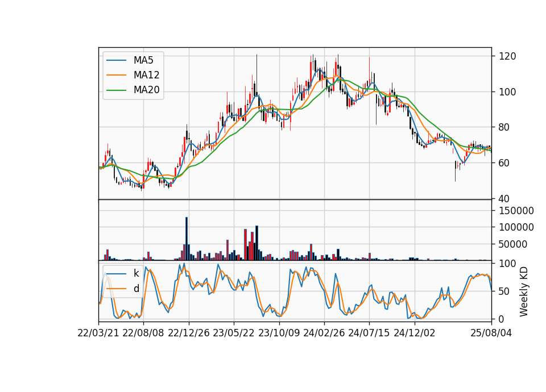Click the 150000 volume axis label
The width and height of the screenshot is (546, 392).
pyautogui.click(x=516, y=210)
